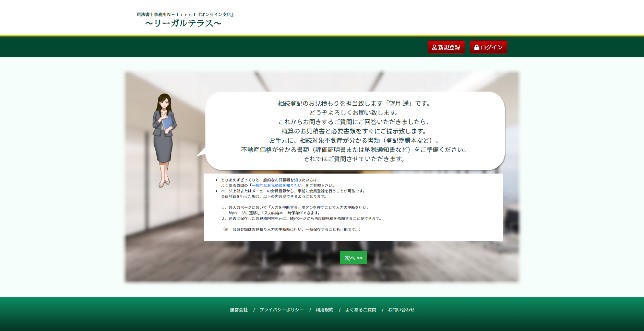644x331 pixels.
Task: Open よくあるご質問 FAQ footer link
Action: tap(360, 310)
